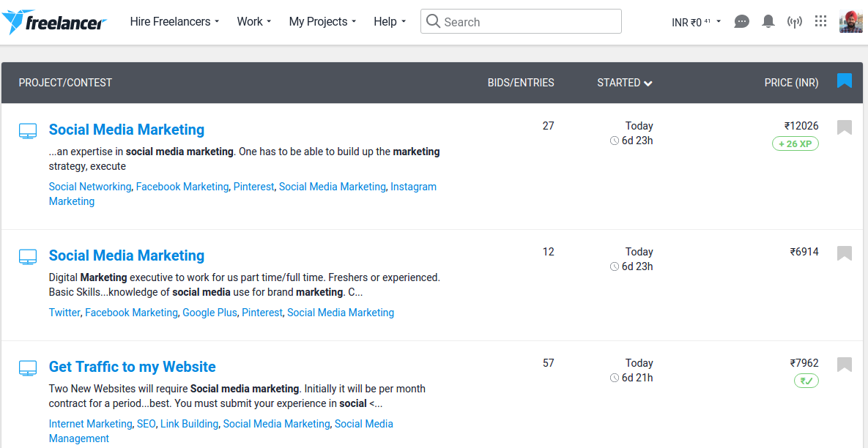868x448 pixels.
Task: Open the Get Traffic to my Website project
Action: click(132, 366)
